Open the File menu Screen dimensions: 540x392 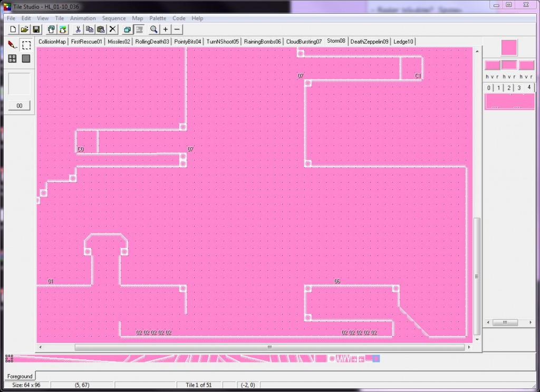point(11,18)
